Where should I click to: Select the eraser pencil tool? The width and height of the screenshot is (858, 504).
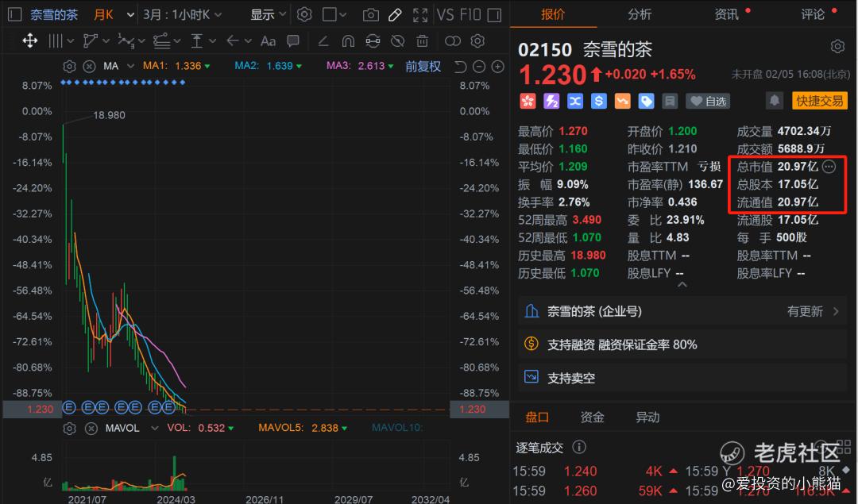(x=323, y=40)
